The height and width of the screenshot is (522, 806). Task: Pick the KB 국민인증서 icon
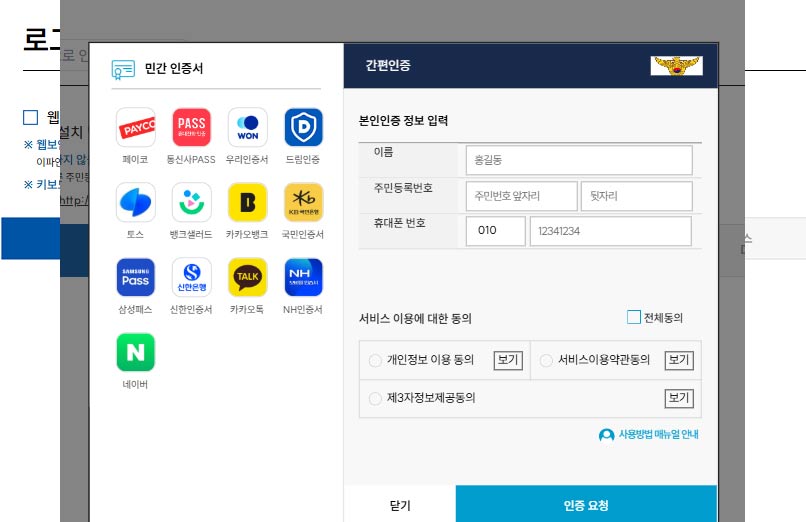(x=303, y=202)
